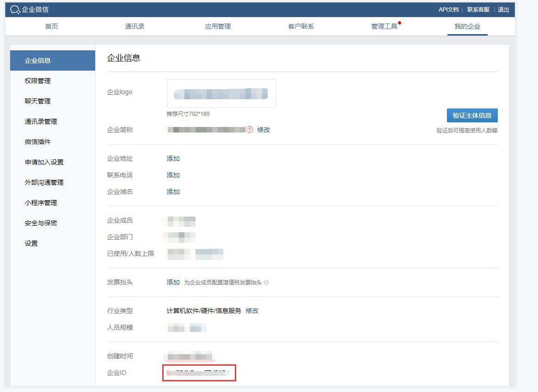538x392 pixels.
Task: Select 安全与保密 in the sidebar
Action: click(41, 223)
